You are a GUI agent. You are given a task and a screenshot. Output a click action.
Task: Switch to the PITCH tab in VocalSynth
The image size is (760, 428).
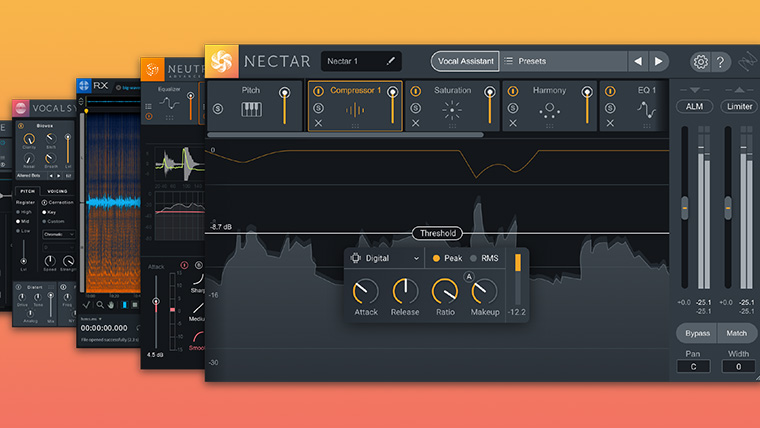point(28,191)
